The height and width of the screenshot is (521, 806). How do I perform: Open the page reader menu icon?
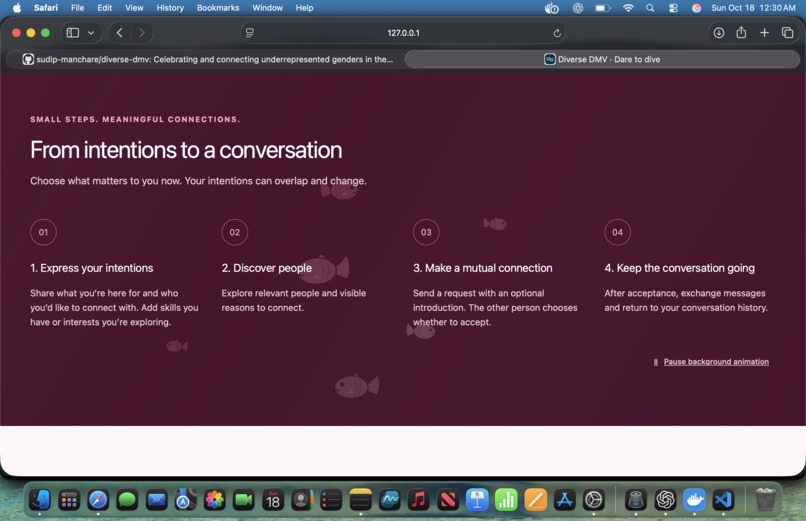coord(250,33)
